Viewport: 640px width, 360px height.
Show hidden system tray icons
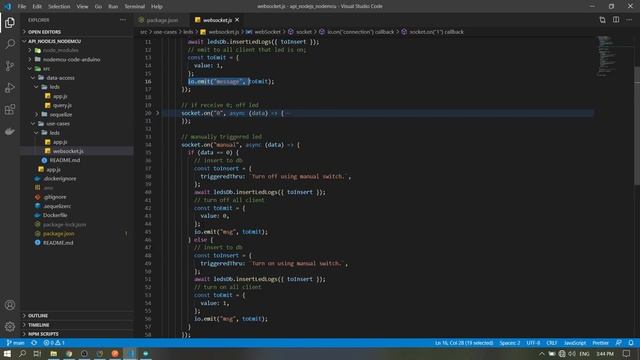(542, 354)
